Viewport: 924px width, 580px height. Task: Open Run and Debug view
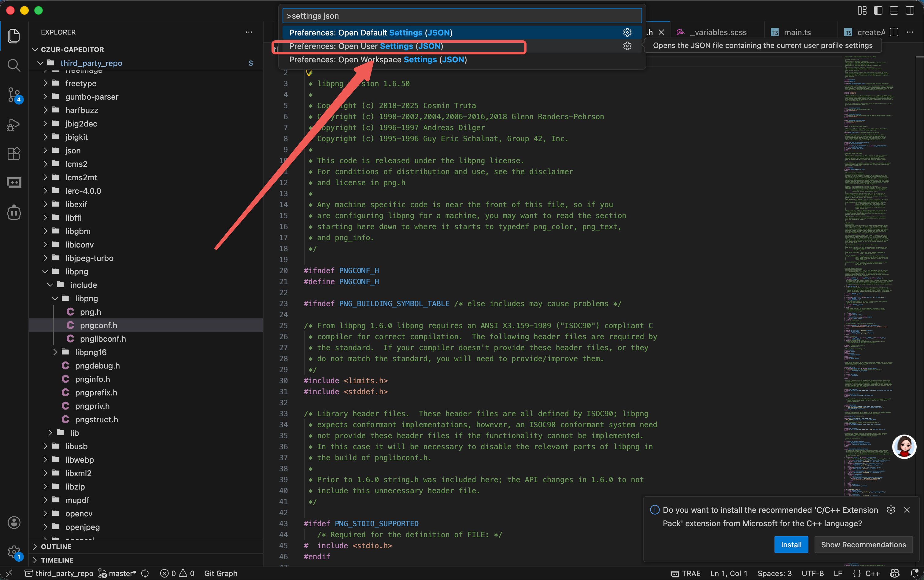click(x=14, y=124)
